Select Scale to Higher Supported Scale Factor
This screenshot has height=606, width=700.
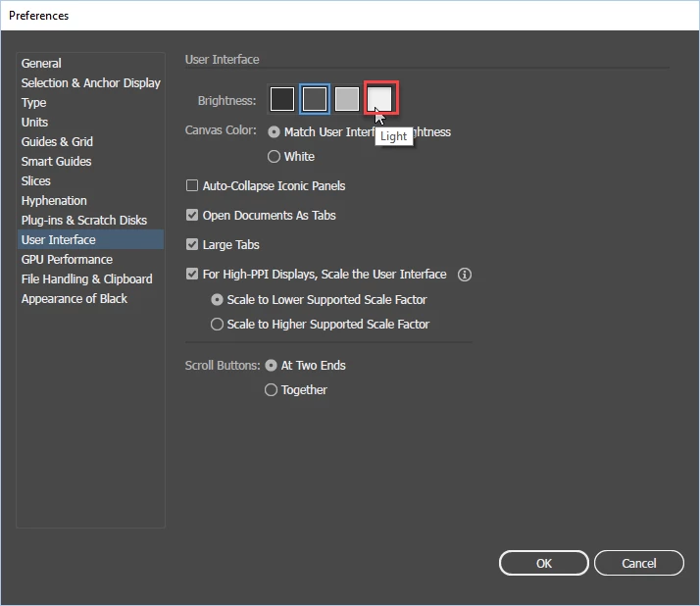point(217,325)
